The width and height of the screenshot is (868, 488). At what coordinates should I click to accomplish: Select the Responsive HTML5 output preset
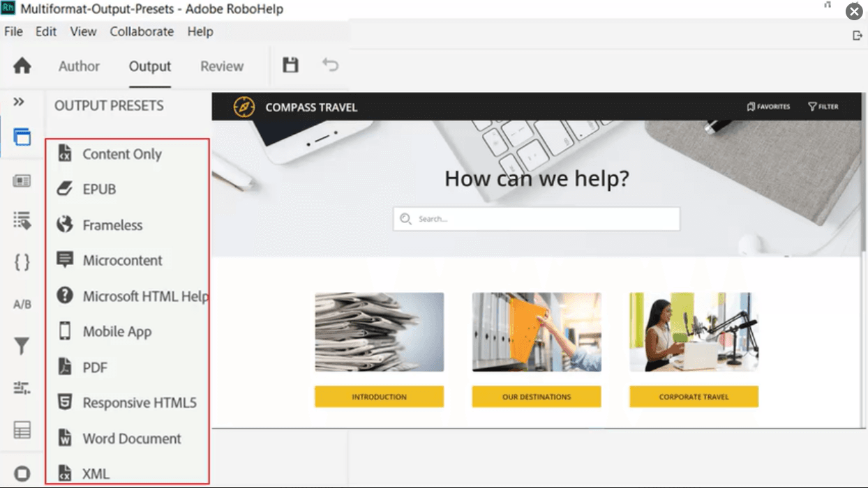pyautogui.click(x=139, y=403)
